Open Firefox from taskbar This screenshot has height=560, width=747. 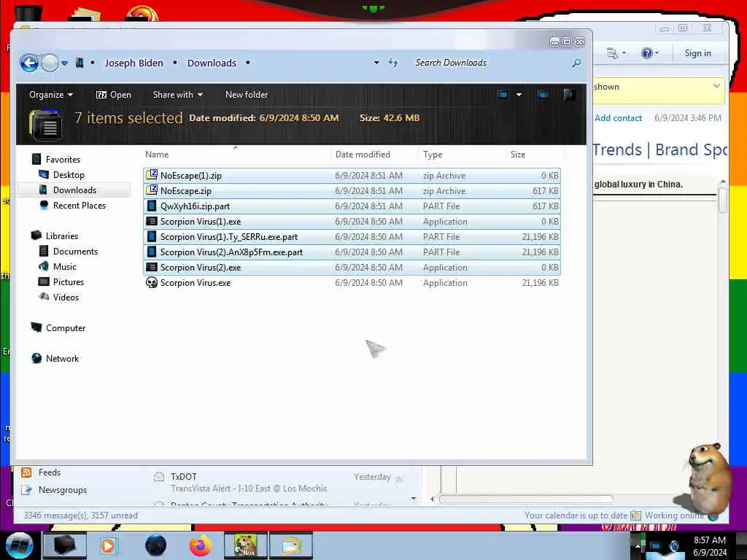[x=200, y=545]
